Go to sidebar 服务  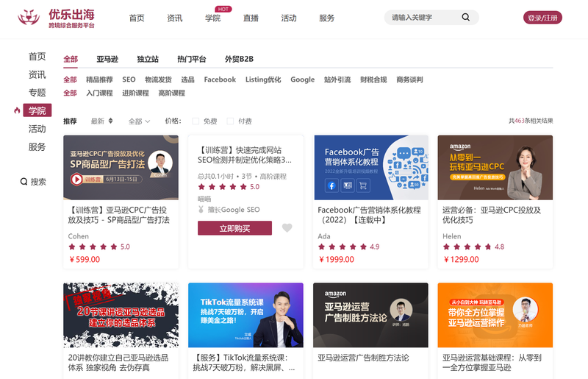click(x=37, y=147)
